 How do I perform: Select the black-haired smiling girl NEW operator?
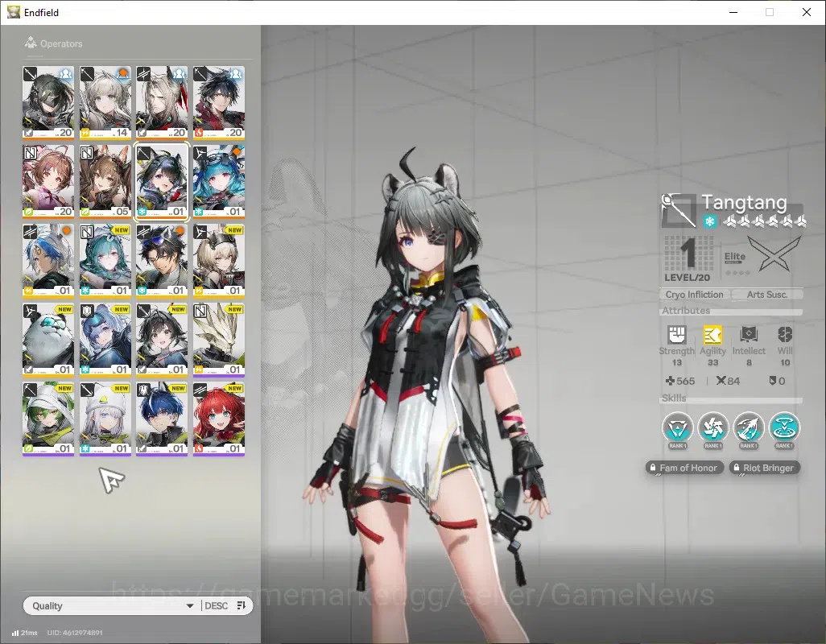click(x=162, y=340)
